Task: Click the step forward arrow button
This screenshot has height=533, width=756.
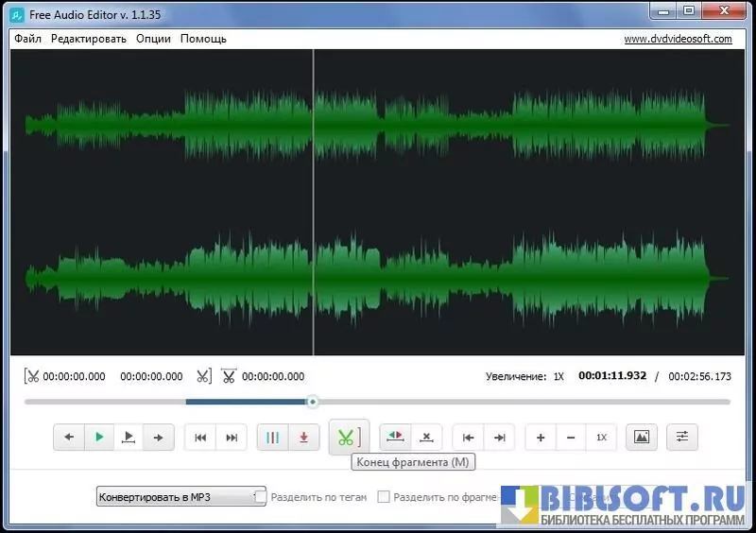Action: (158, 438)
